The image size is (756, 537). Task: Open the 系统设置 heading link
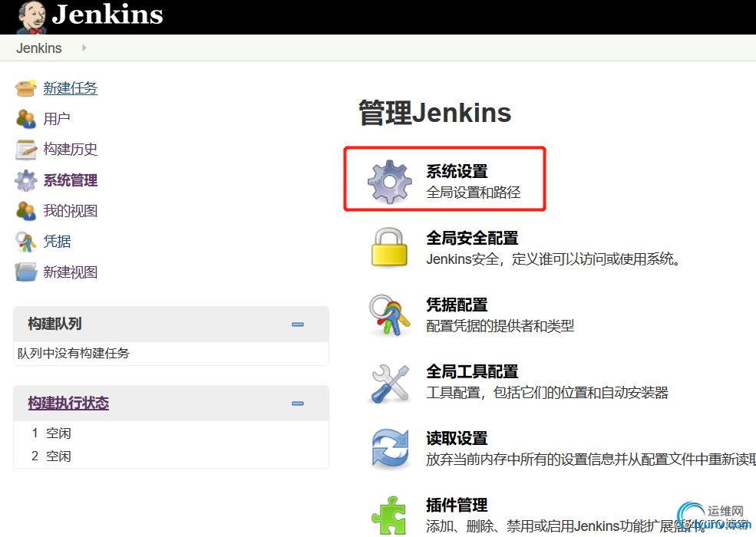(x=457, y=171)
